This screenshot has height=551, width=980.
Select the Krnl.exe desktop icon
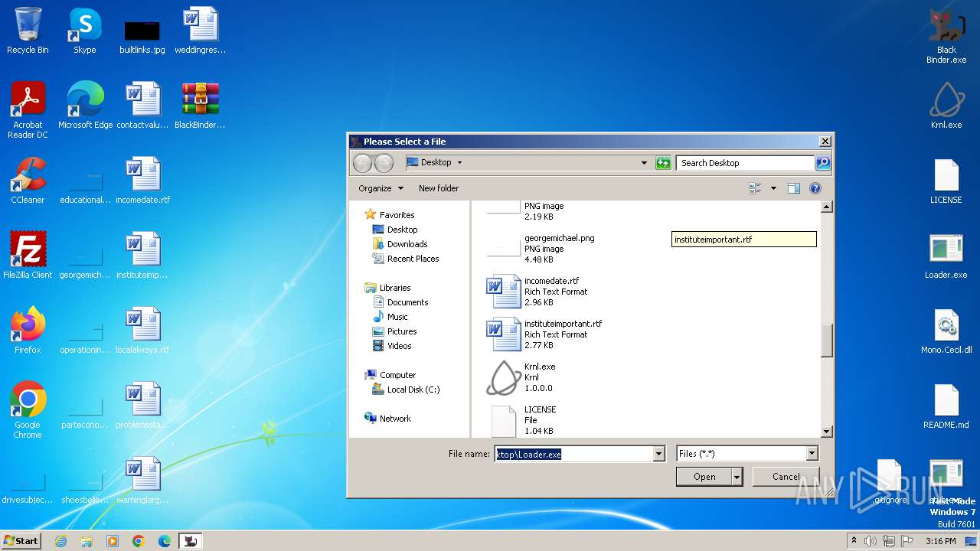(x=946, y=106)
